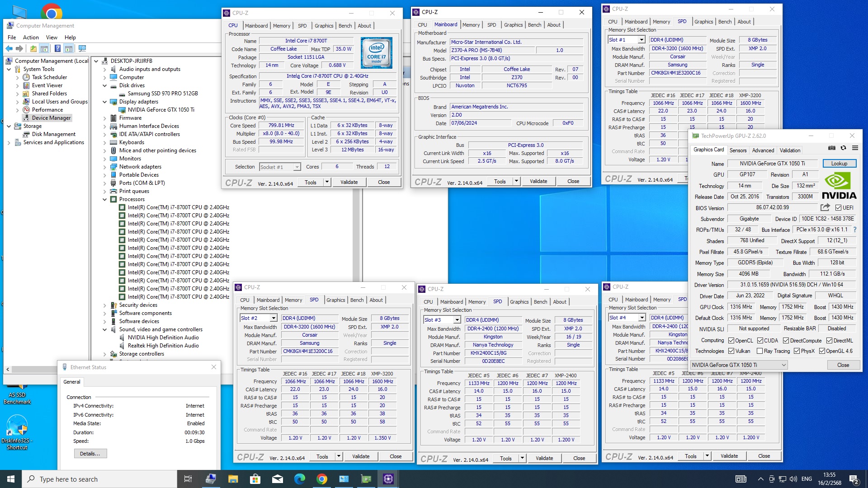The image size is (868, 488).
Task: Open Microsoft Store from the taskbar
Action: [255, 479]
